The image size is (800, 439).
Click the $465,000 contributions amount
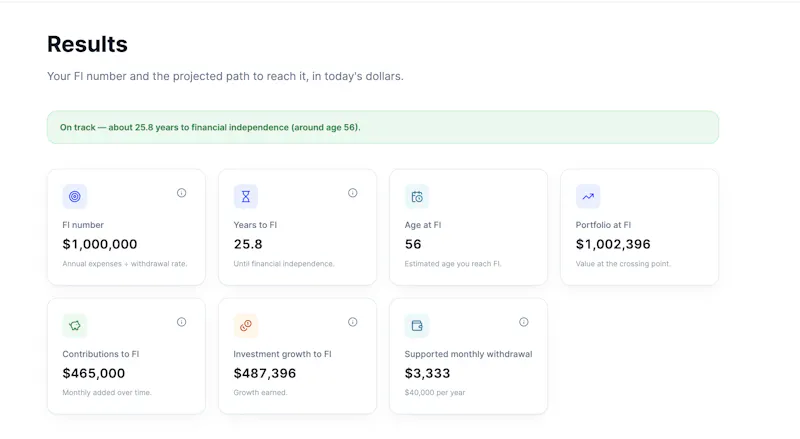tap(94, 374)
